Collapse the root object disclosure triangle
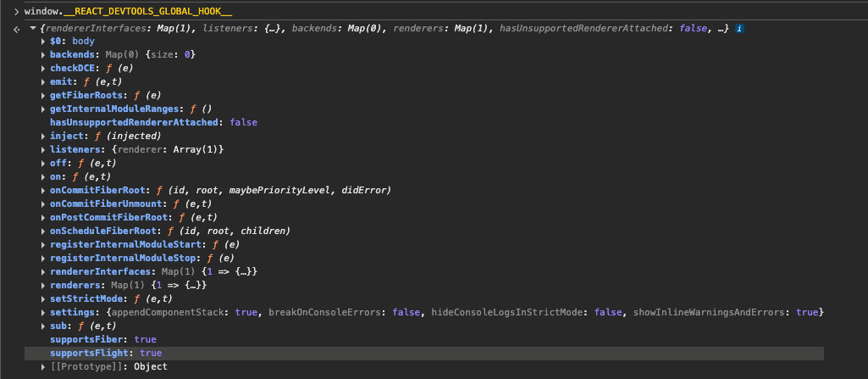This screenshot has height=379, width=868. pos(33,28)
